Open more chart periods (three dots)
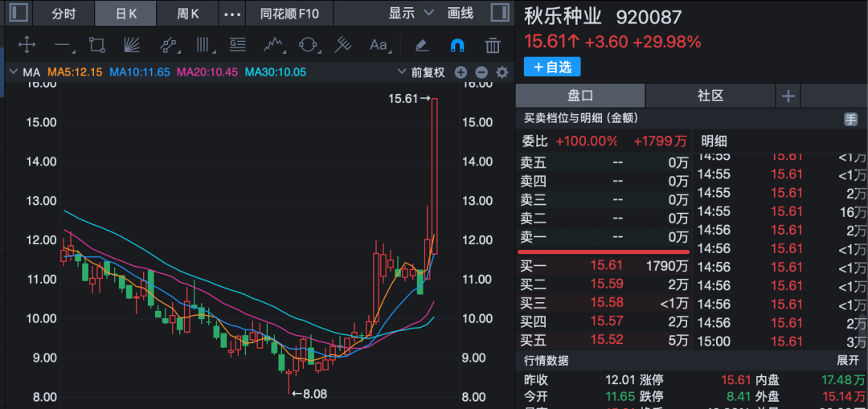Viewport: 868px width, 409px height. click(231, 14)
